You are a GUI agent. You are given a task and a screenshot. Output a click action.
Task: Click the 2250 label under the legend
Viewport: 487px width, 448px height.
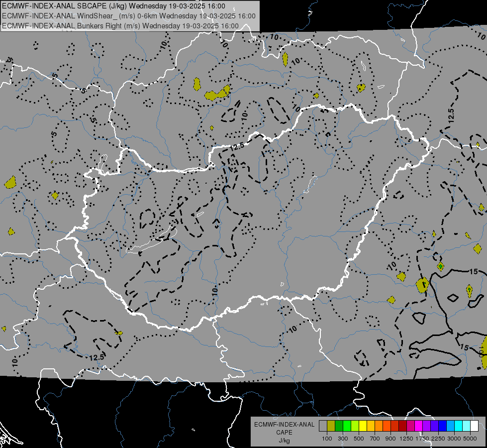[x=438, y=439]
